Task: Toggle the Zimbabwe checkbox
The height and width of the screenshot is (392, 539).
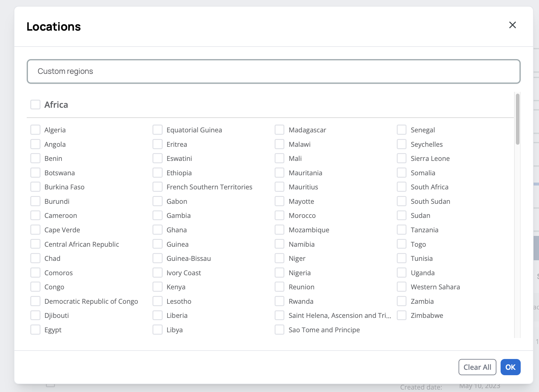Action: [x=402, y=315]
